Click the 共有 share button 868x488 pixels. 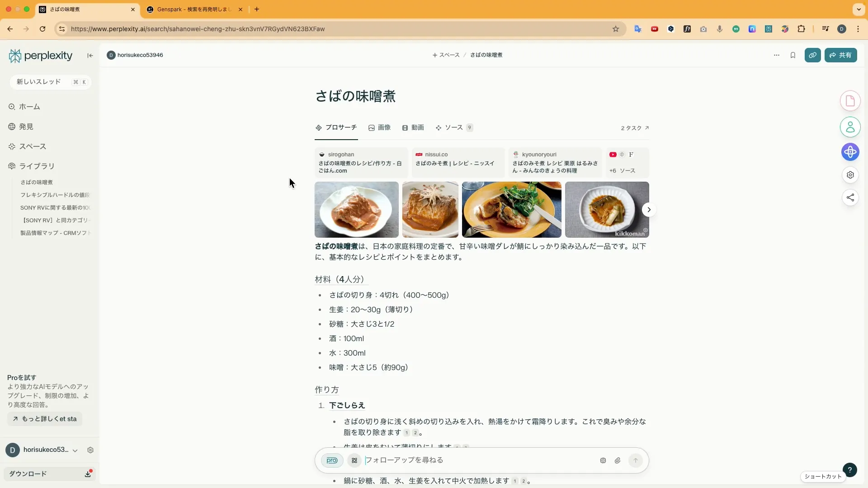click(x=841, y=55)
